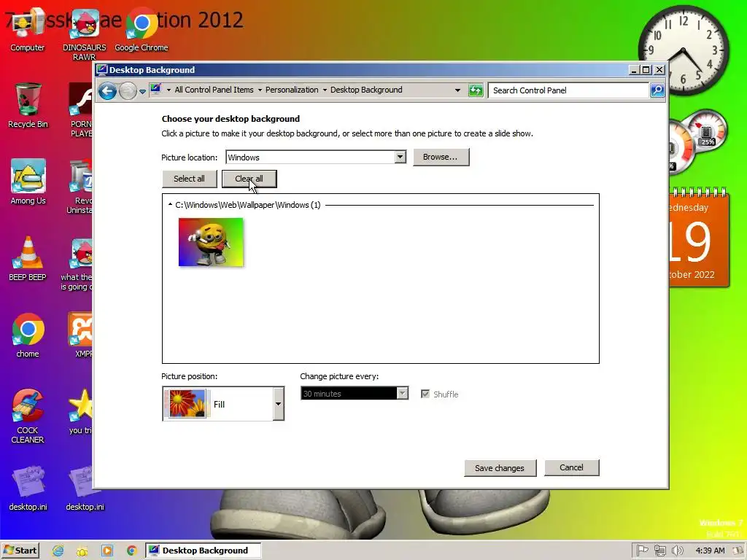Viewport: 747px width, 560px height.
Task: Open the All Control Panel Items breadcrumb
Action: pos(214,90)
